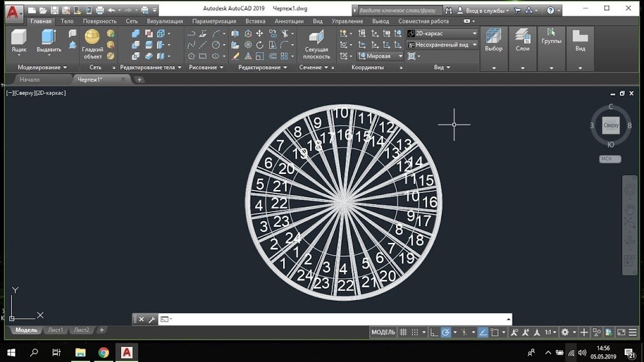Toggle 2D object snap in status bar
This screenshot has height=362, width=644.
tap(495, 332)
